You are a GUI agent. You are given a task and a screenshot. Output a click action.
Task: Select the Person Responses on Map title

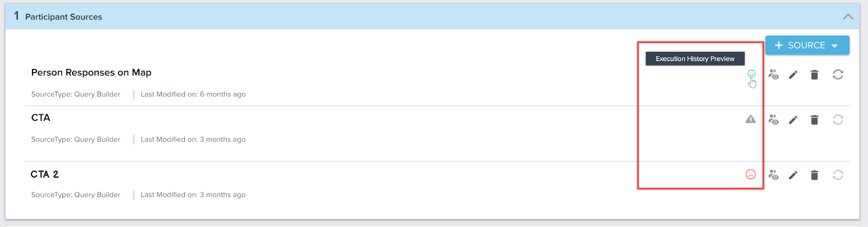click(x=91, y=73)
